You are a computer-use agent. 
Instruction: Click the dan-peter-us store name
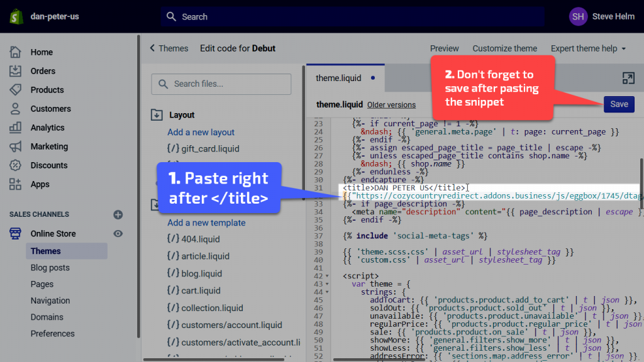click(55, 17)
